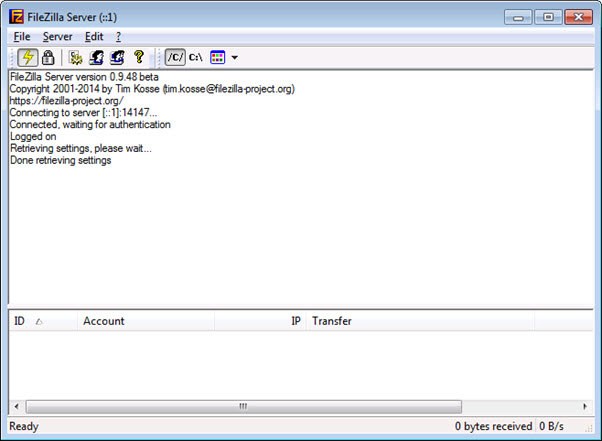
Task: Toggle C:\ physical path display
Action: (195, 57)
